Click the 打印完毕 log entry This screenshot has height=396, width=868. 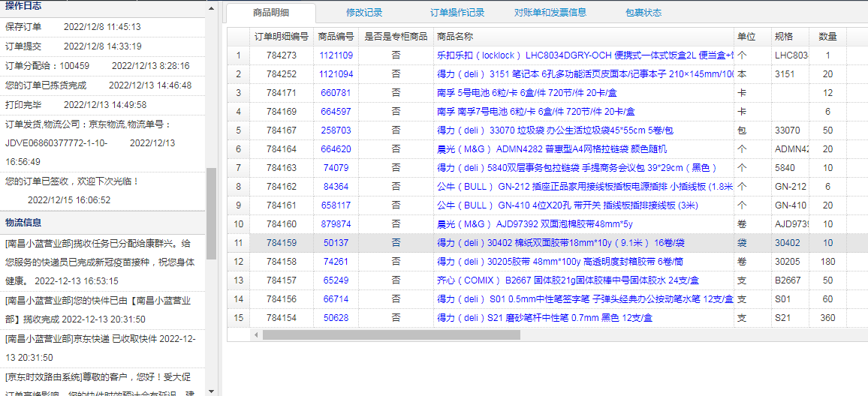[102, 104]
